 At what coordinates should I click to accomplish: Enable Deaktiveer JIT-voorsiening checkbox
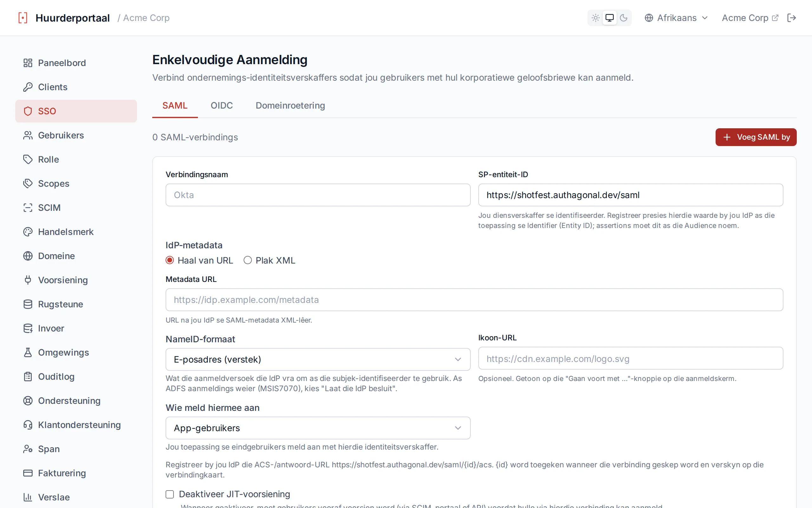click(x=170, y=494)
